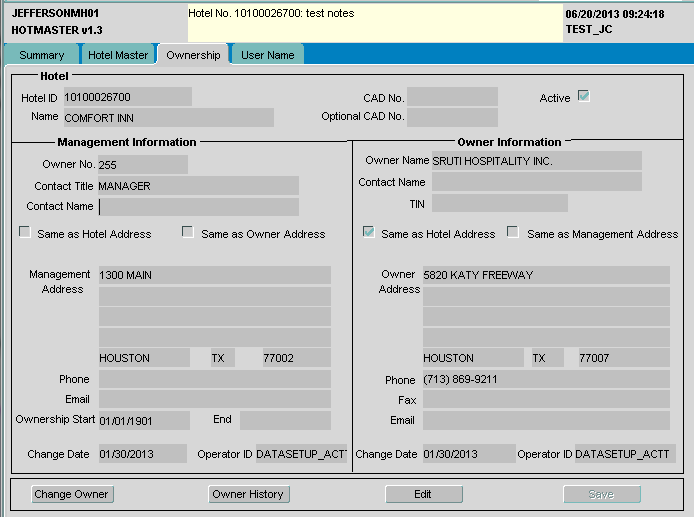Open the Hotel Master tab

coord(117,55)
